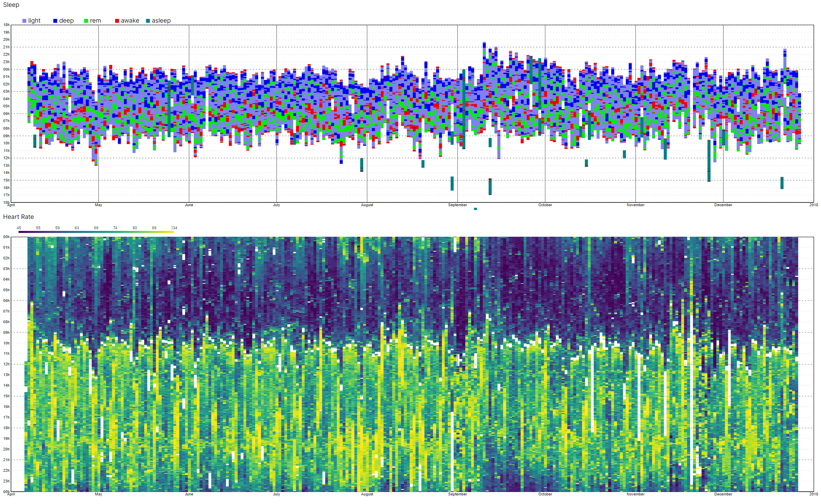Toggle the 'deep' legend label
This screenshot has width=821, height=504.
coord(66,21)
